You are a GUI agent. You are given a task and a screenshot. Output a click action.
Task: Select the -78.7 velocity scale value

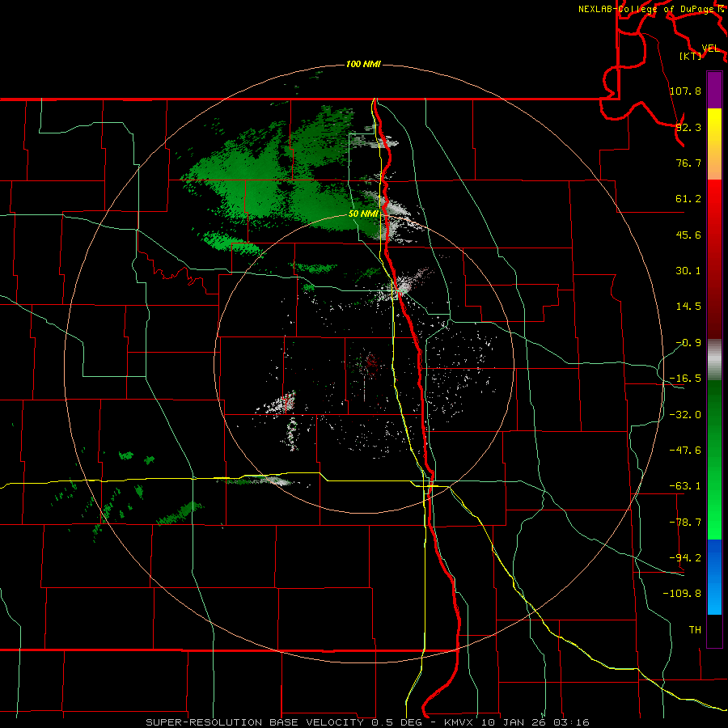point(685,523)
